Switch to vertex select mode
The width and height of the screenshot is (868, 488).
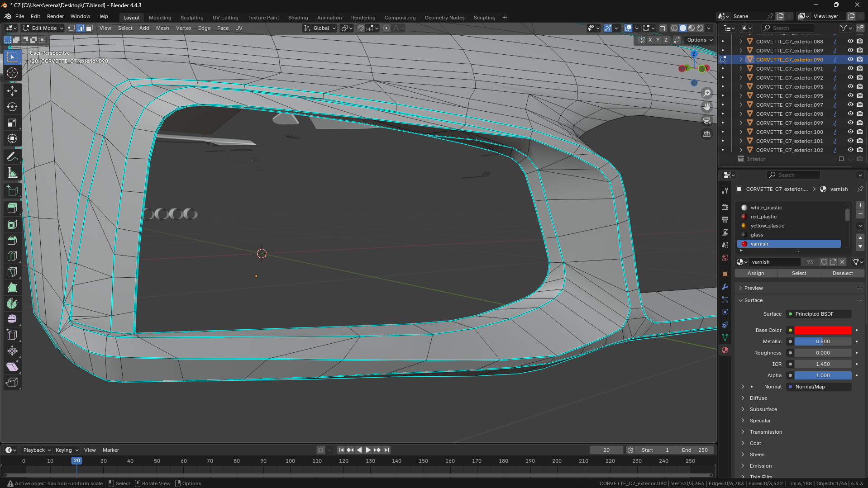(72, 28)
